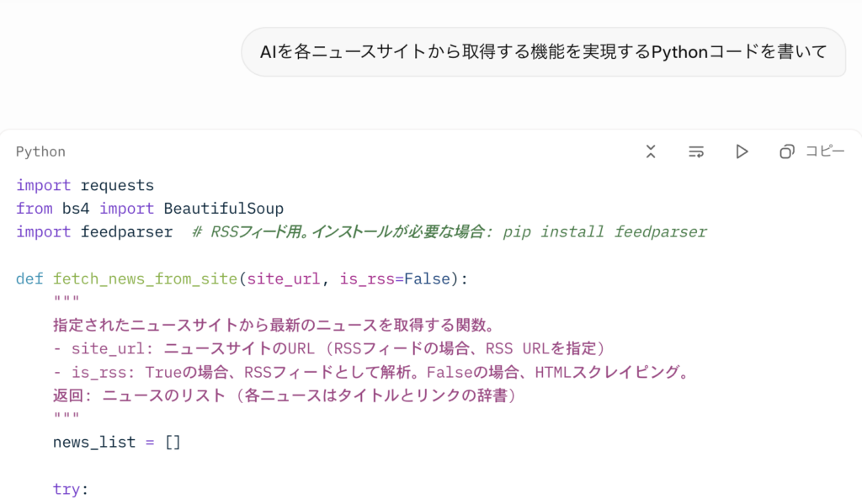Click the 'news_list = []' line
The height and width of the screenshot is (504, 862).
[x=117, y=442]
